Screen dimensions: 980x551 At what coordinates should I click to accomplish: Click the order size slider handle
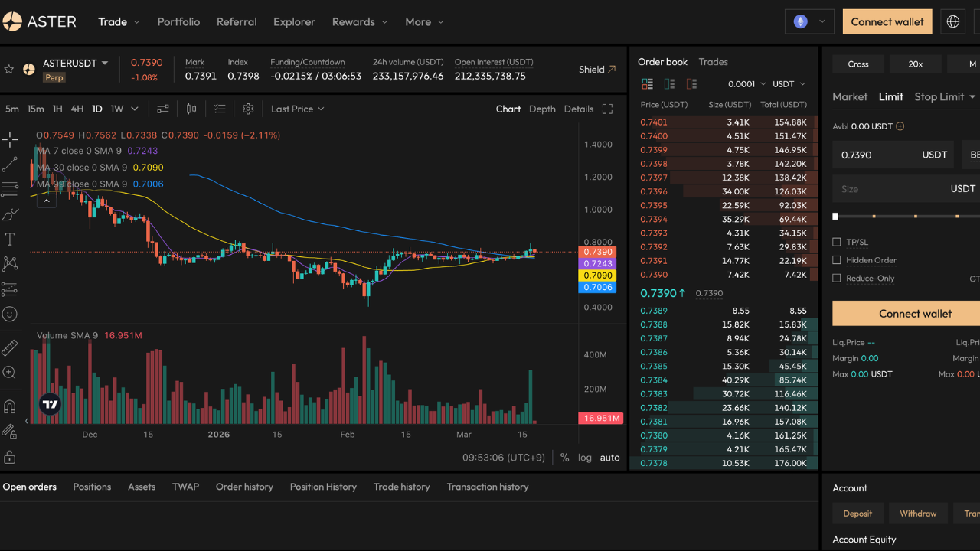tap(835, 217)
